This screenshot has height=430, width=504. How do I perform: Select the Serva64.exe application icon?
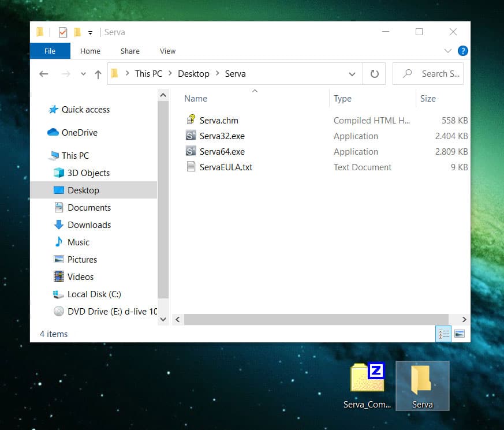coord(191,151)
